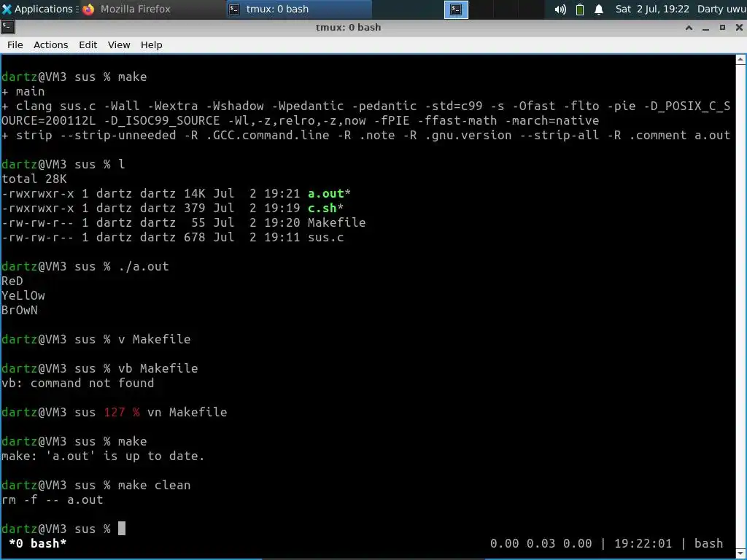
Task: Click the 'ReD' output line
Action: click(x=12, y=281)
